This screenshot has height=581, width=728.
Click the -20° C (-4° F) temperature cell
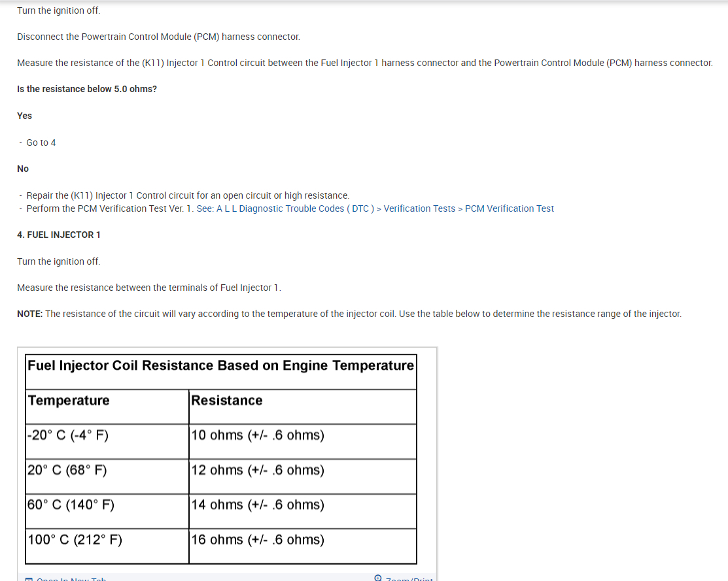tap(68, 435)
